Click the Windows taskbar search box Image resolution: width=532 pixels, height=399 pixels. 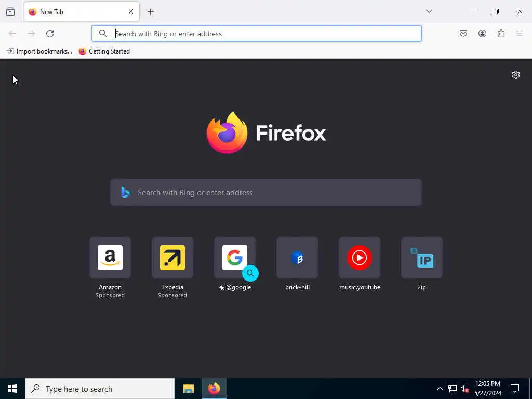[100, 389]
